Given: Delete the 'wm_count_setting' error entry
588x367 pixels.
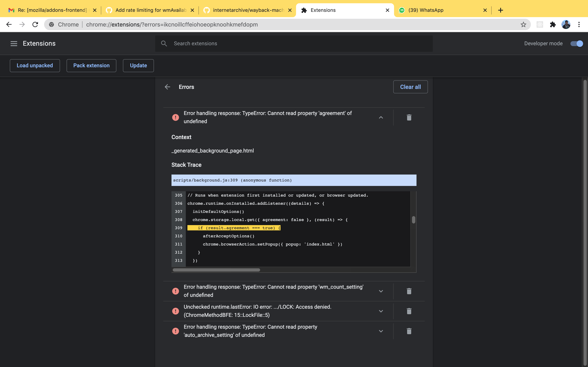Looking at the screenshot, I should point(409,291).
